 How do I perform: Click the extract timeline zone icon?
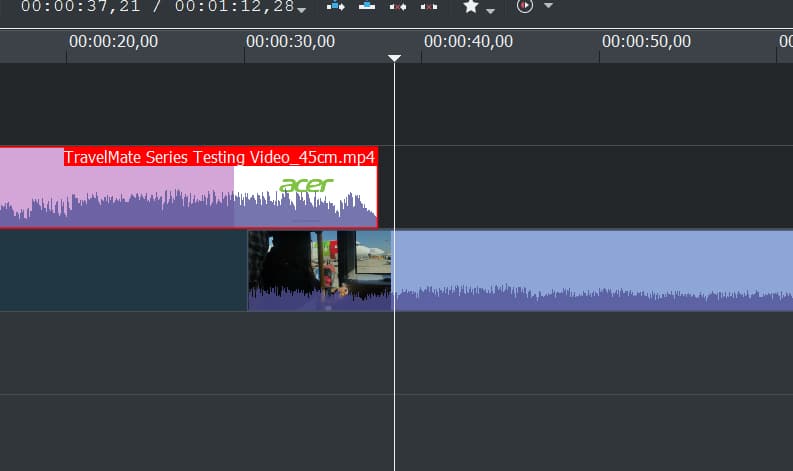click(398, 7)
